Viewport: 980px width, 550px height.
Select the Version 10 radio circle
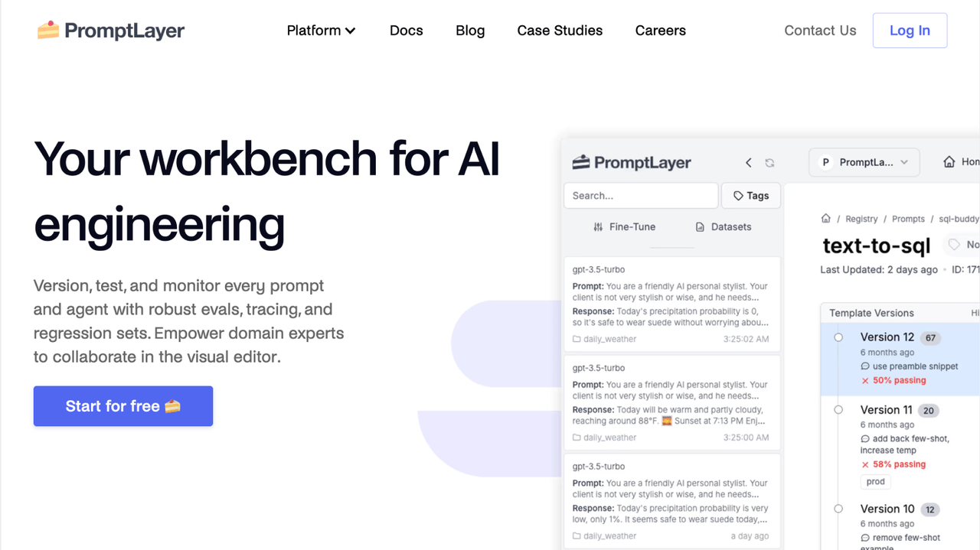click(838, 509)
